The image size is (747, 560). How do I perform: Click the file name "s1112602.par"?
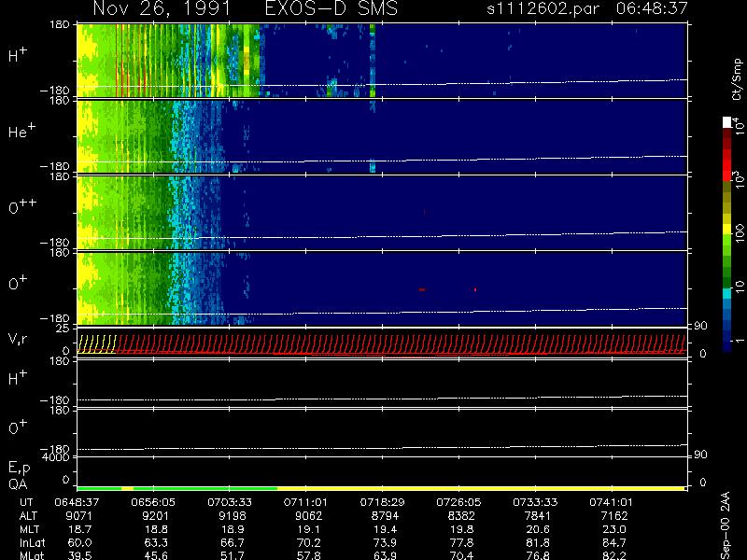(x=543, y=8)
